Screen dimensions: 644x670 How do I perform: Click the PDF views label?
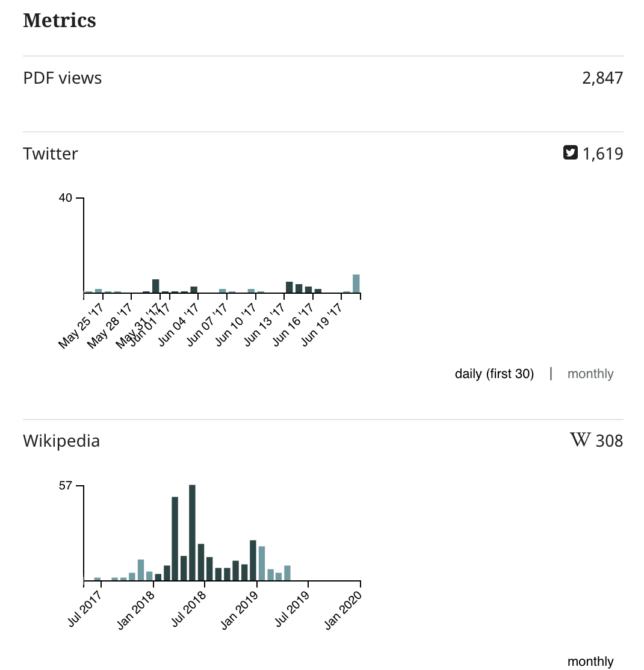point(63,78)
